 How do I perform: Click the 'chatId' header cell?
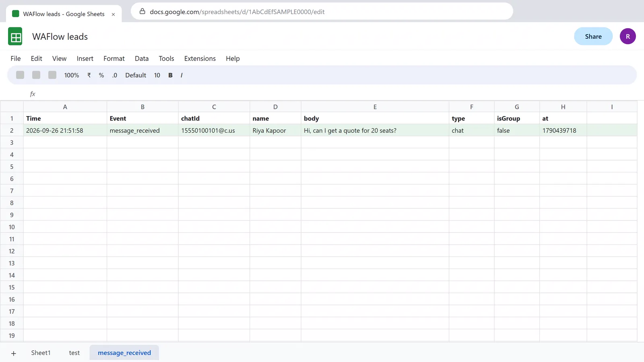[x=214, y=118]
